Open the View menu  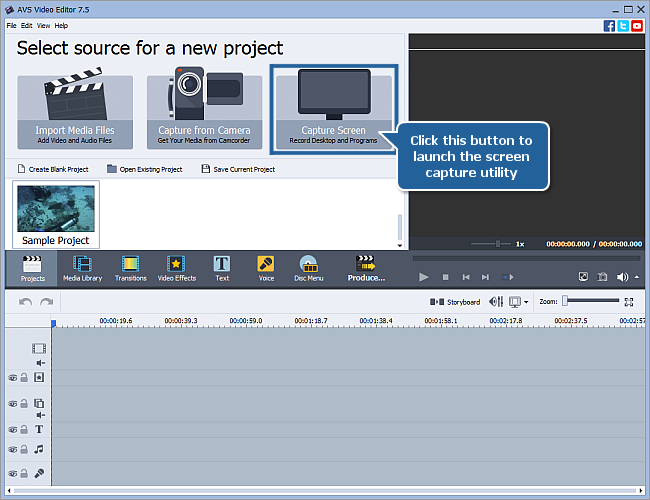point(43,26)
